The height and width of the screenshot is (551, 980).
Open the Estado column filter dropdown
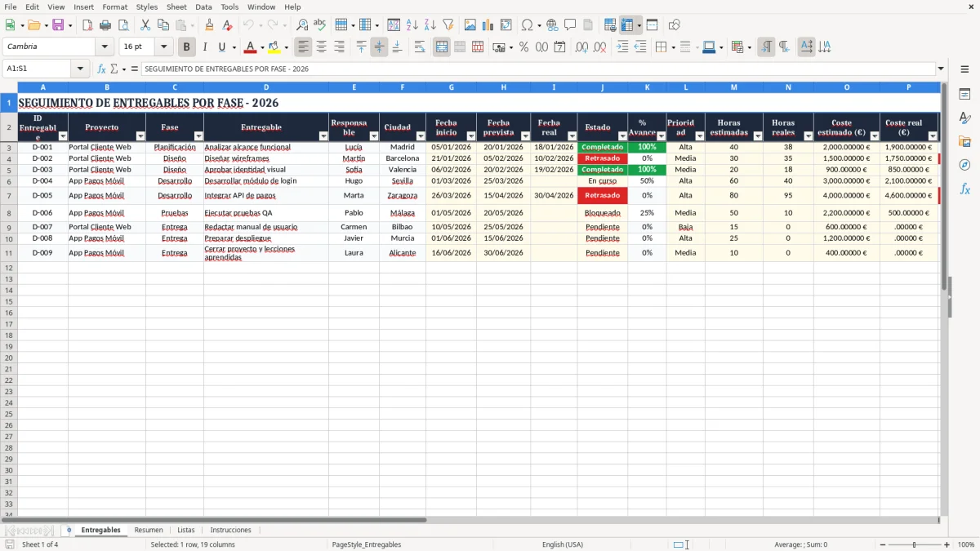[x=622, y=136]
